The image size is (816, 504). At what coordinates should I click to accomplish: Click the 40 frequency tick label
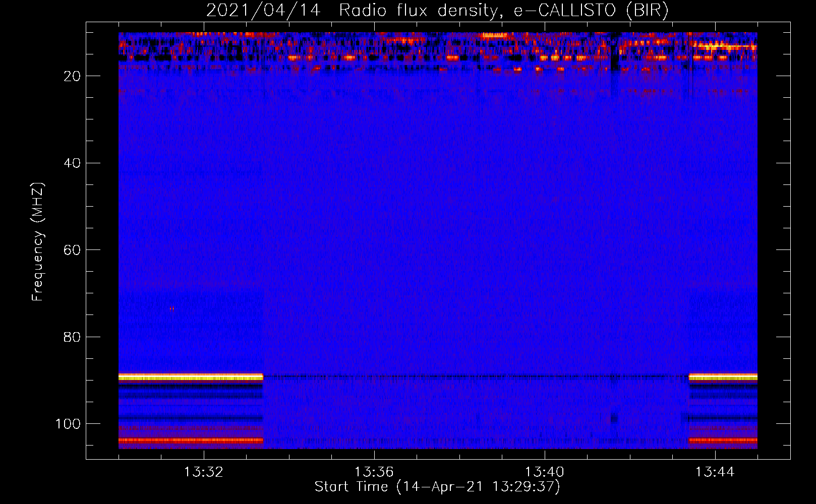click(x=72, y=163)
